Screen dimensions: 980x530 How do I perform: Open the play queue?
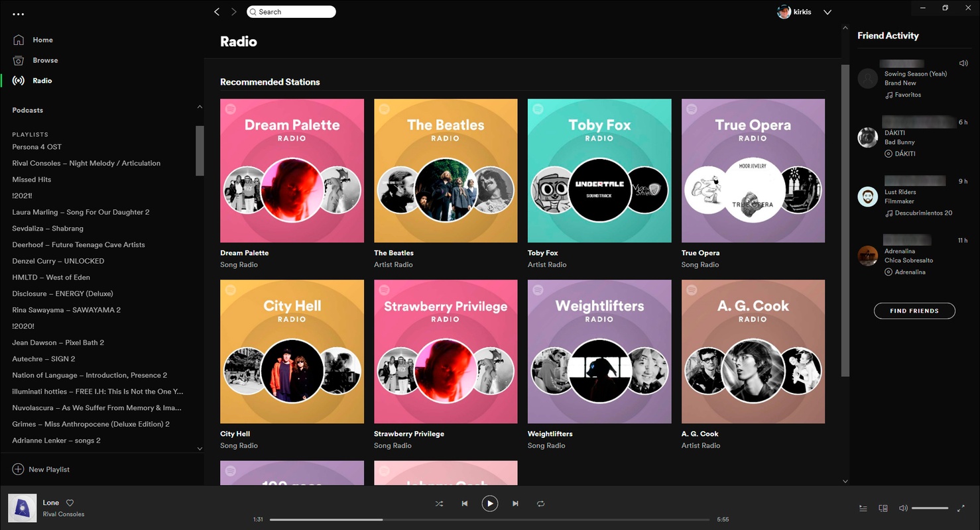point(863,508)
